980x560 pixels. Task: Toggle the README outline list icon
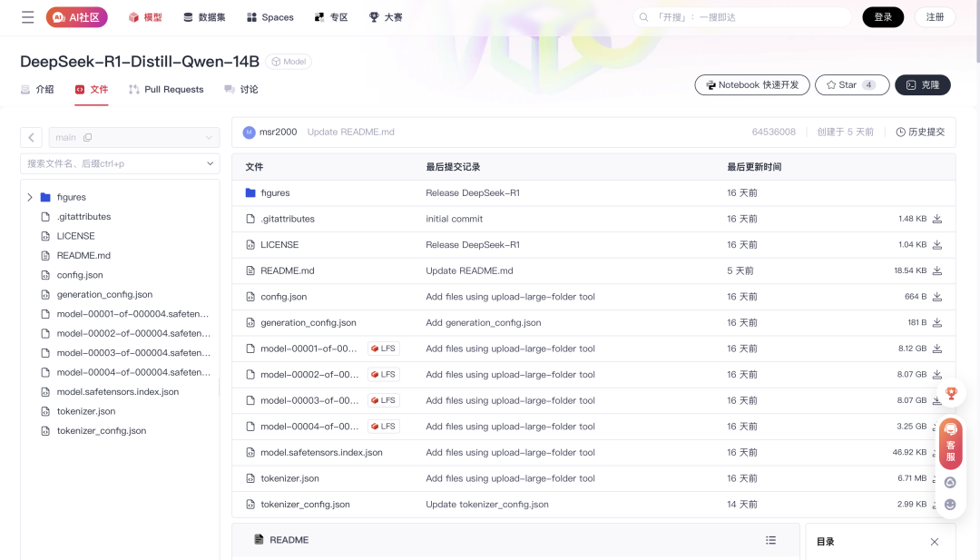[x=770, y=540]
